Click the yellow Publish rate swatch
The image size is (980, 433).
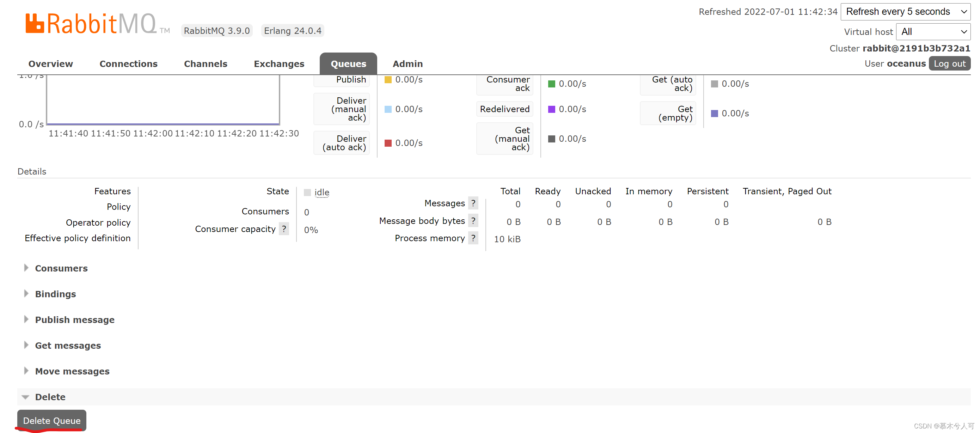388,80
